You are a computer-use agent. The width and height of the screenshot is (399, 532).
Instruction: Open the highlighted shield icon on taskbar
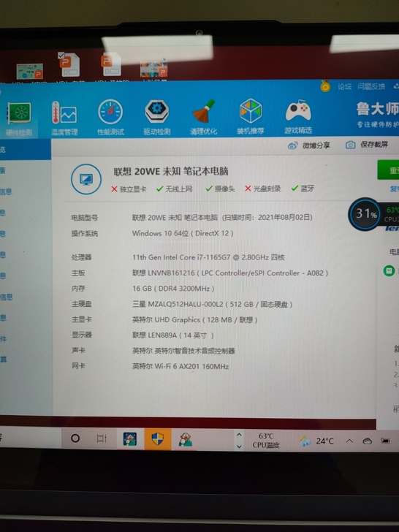click(x=158, y=438)
